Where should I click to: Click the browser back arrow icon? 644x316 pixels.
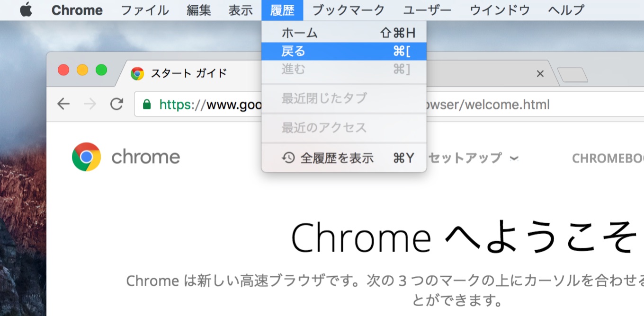pyautogui.click(x=63, y=104)
